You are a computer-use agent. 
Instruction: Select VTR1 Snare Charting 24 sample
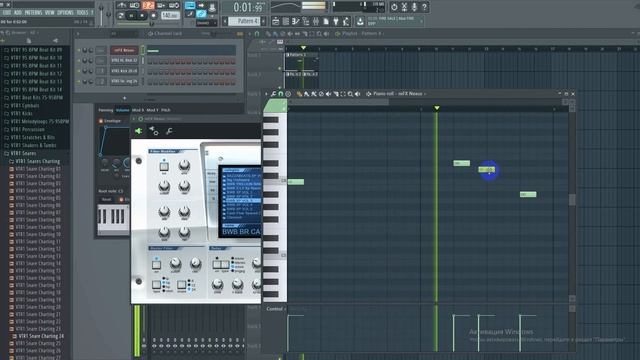(41, 336)
